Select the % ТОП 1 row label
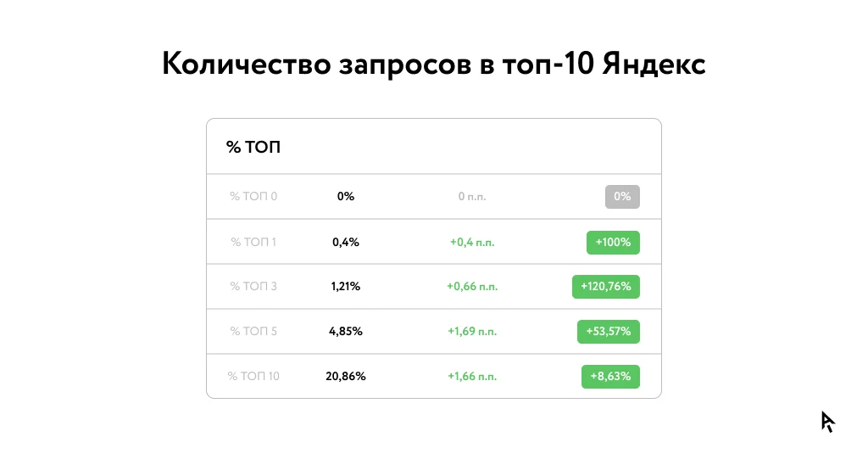The width and height of the screenshot is (868, 465). 253,242
